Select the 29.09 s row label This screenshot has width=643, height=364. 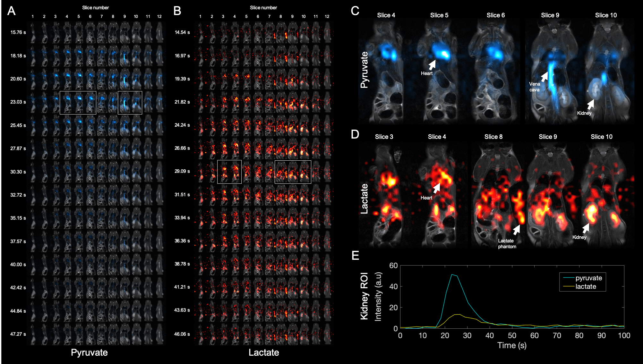pyautogui.click(x=182, y=171)
